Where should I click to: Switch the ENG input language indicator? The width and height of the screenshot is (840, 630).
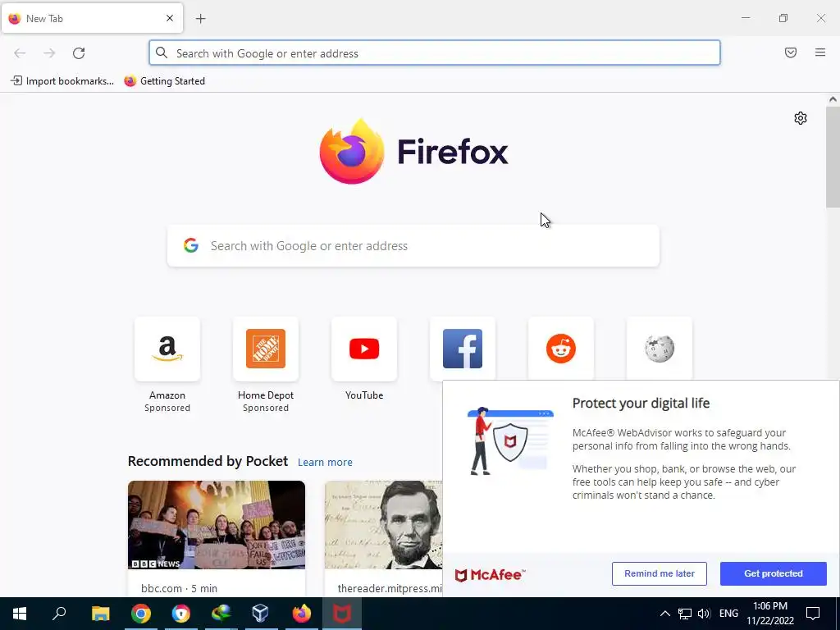728,614
